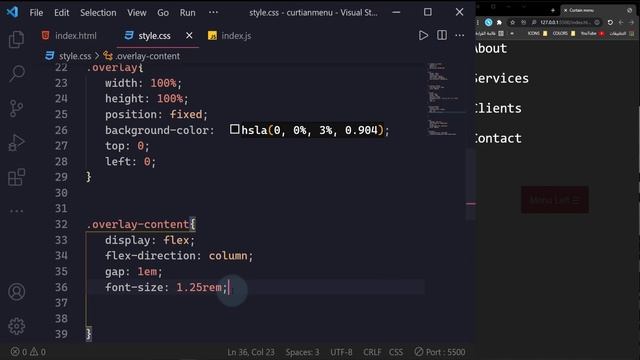Click the errors and warnings indicator in the status bar
The height and width of the screenshot is (360, 640).
28,352
